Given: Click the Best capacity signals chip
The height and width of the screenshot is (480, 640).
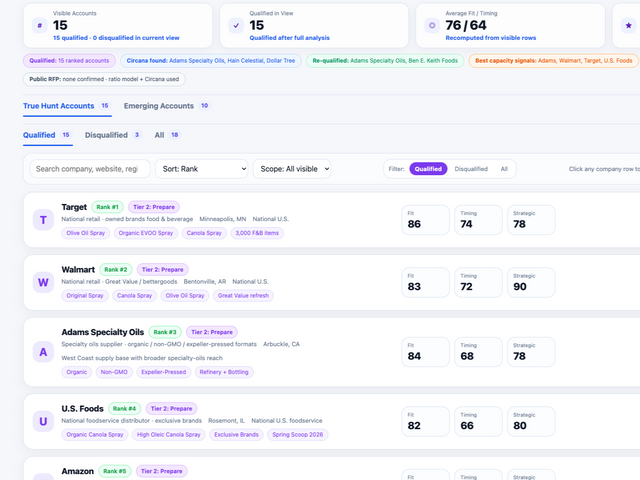Looking at the screenshot, I should pyautogui.click(x=553, y=61).
